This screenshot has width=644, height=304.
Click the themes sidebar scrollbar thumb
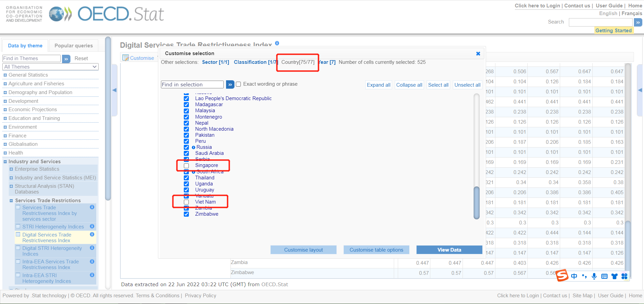coord(108,118)
